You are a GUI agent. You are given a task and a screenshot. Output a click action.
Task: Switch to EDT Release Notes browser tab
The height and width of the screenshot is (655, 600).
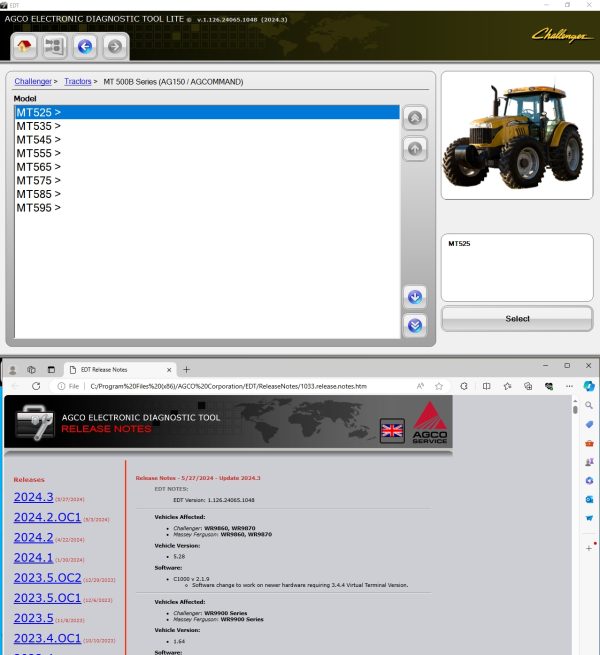click(119, 370)
